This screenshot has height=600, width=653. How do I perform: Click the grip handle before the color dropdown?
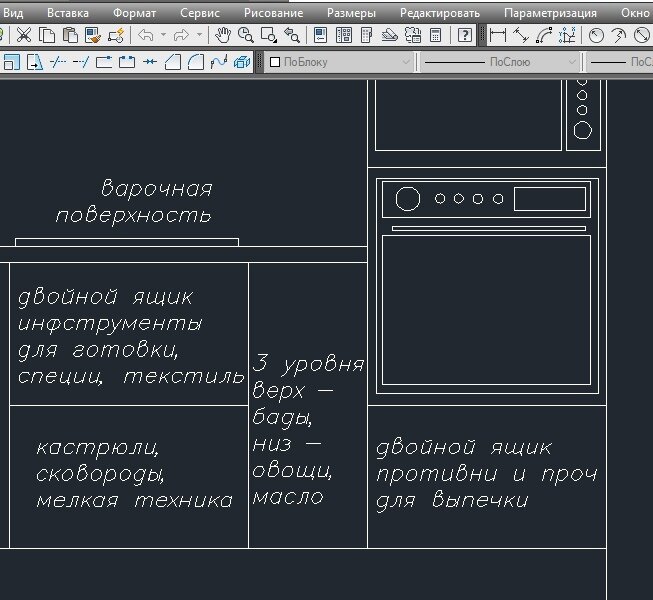pos(259,62)
